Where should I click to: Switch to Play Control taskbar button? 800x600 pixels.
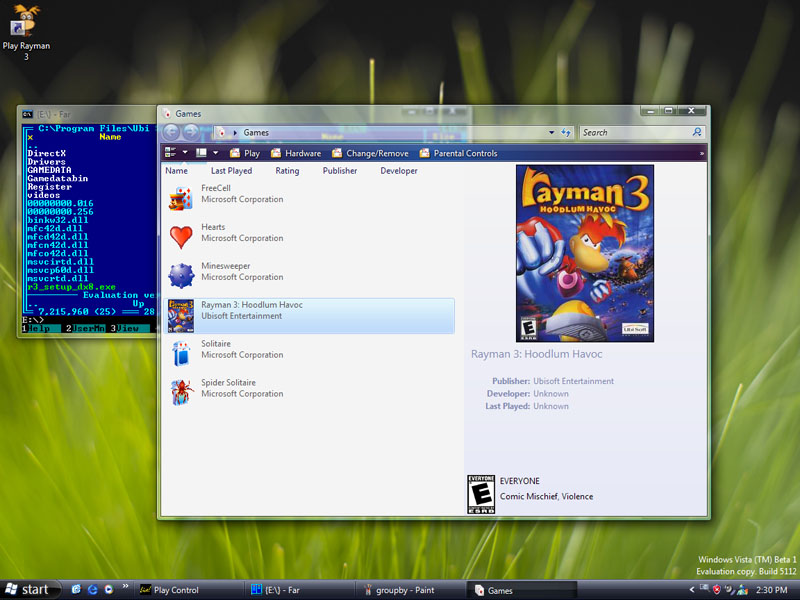(x=189, y=590)
